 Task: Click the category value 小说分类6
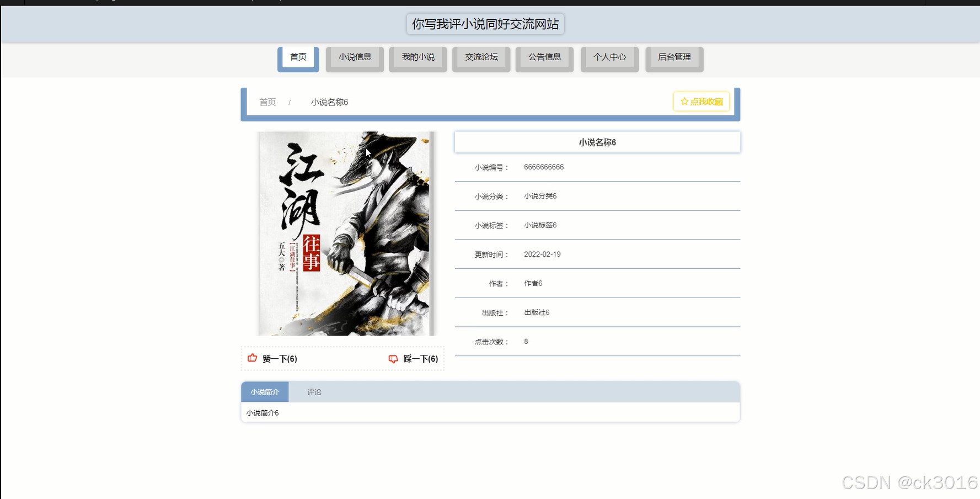point(540,196)
